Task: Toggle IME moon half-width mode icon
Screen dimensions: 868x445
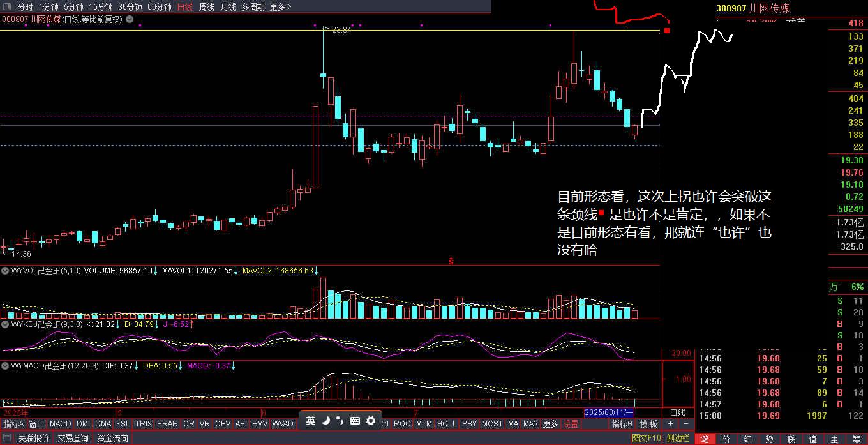Action: 325,421
